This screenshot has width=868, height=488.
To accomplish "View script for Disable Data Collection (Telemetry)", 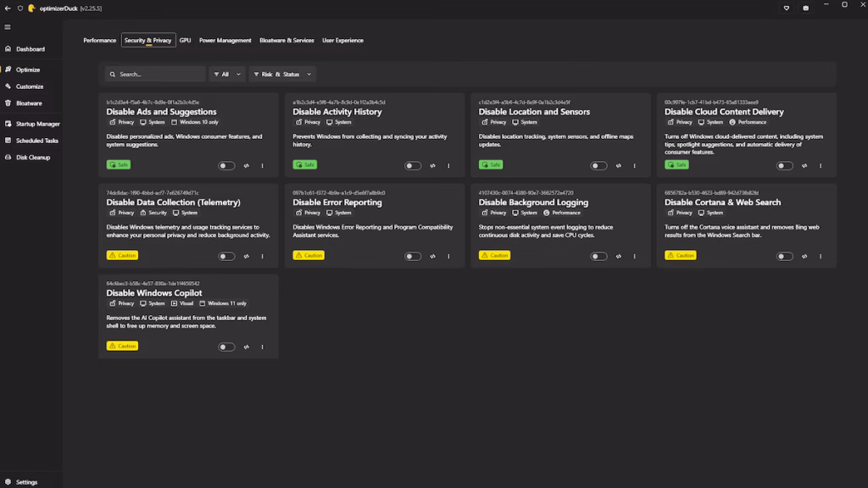I will click(x=247, y=256).
